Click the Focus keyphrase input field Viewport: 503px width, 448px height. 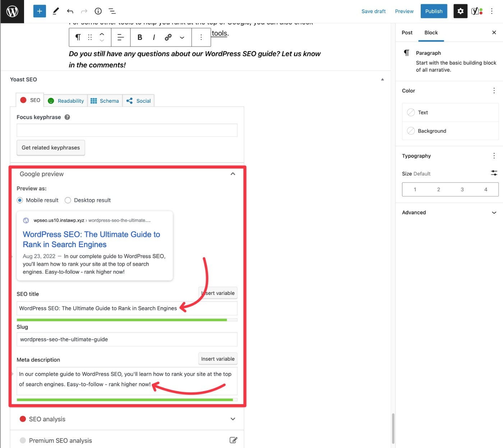[x=127, y=130]
